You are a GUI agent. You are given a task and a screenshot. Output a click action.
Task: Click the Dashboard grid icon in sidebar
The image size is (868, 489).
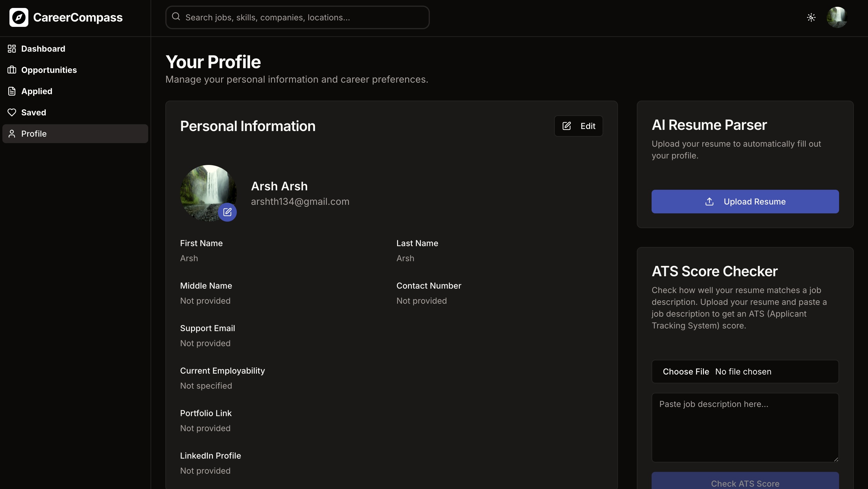(x=12, y=49)
